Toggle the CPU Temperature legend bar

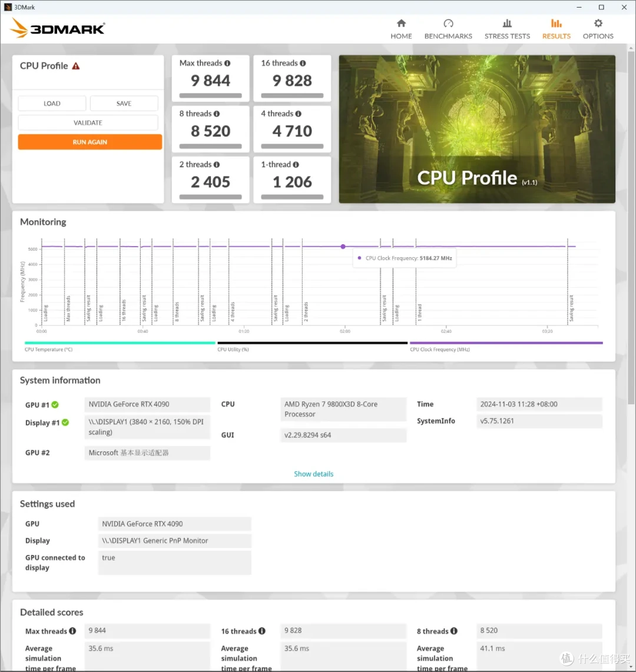click(120, 343)
